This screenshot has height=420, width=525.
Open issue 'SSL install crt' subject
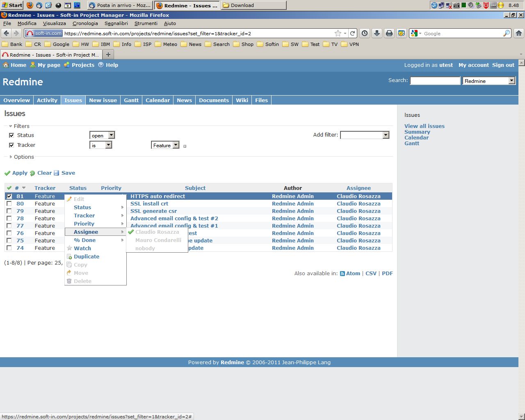[x=149, y=203]
